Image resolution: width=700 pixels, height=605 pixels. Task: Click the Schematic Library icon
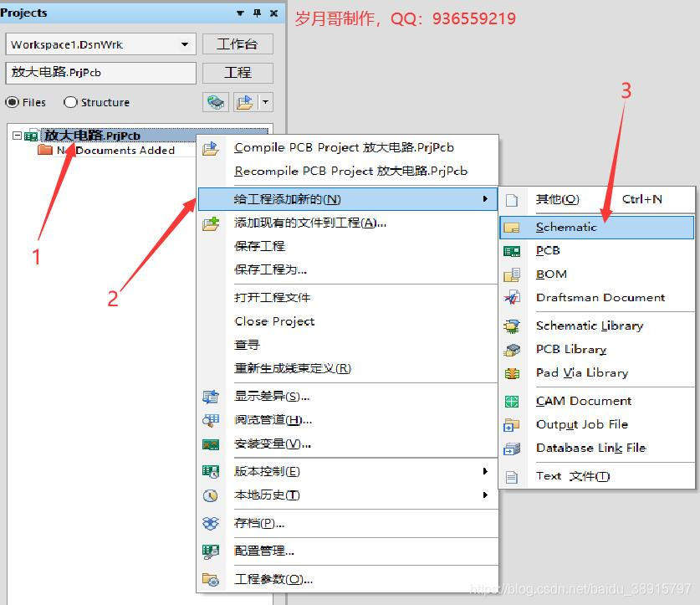[x=512, y=326]
